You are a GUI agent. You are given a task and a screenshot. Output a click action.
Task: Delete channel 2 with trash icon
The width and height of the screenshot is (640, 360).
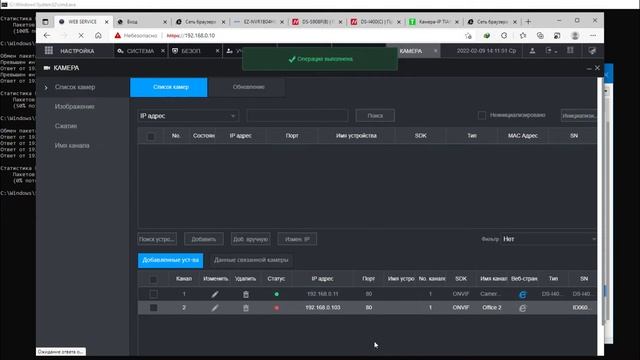pyautogui.click(x=246, y=308)
